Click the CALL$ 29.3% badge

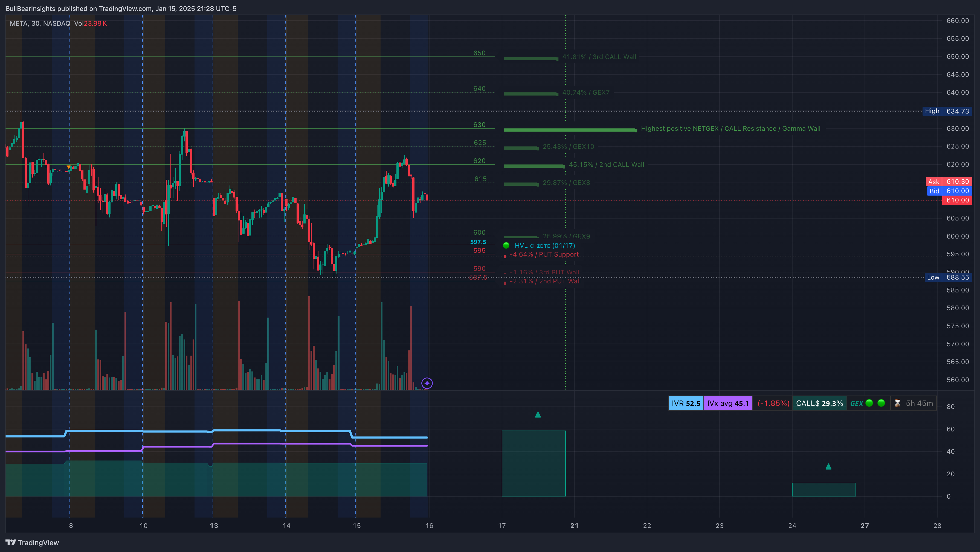click(819, 403)
